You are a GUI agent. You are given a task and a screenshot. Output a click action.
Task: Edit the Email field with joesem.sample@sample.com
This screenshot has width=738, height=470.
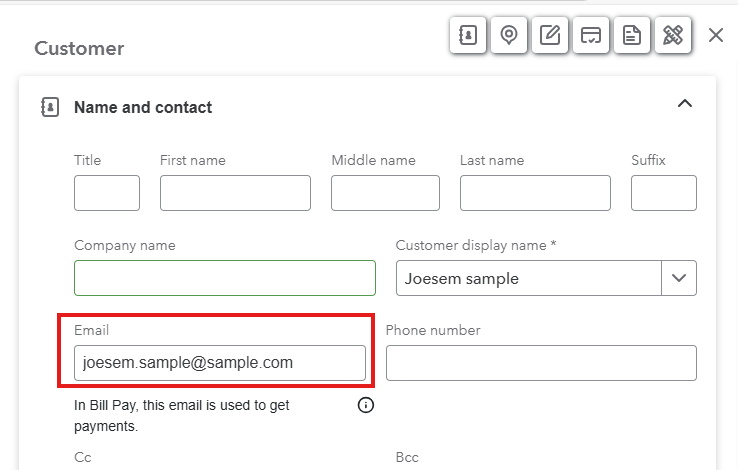(x=220, y=363)
